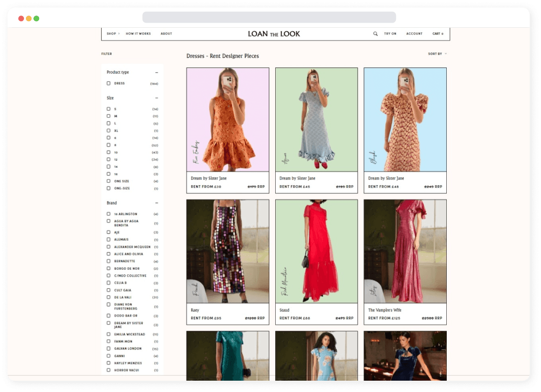Open the Cart link

coord(438,34)
